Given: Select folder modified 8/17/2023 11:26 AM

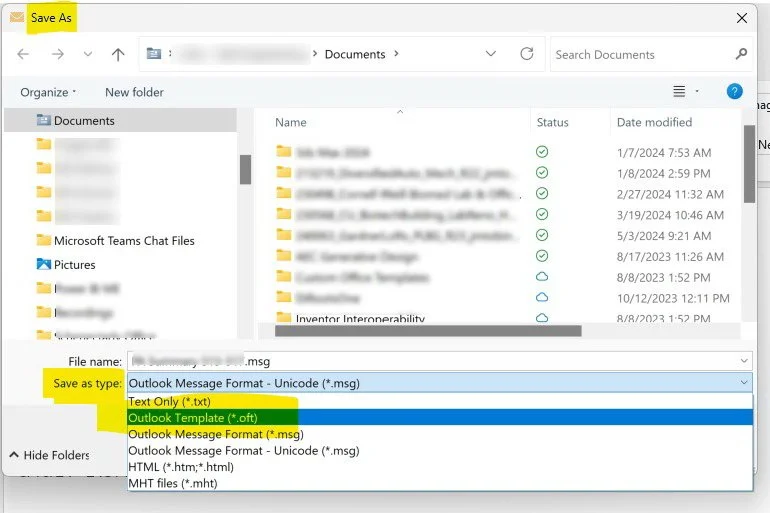Looking at the screenshot, I should click(501, 256).
